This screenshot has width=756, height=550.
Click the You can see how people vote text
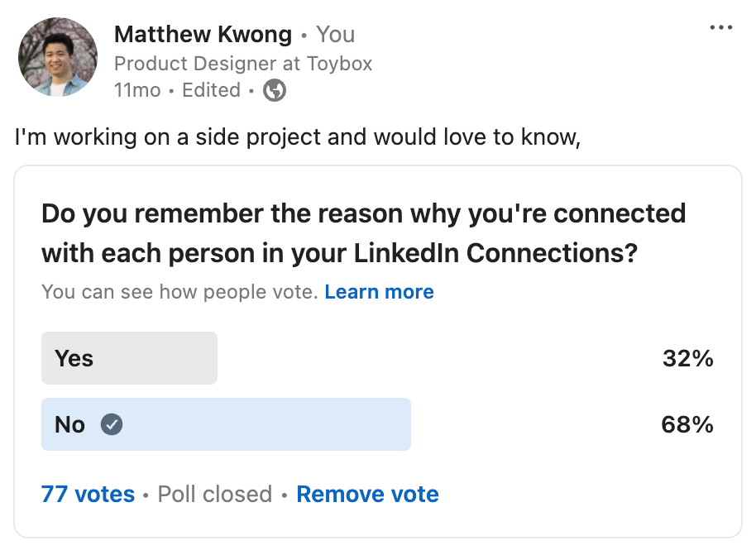[179, 292]
